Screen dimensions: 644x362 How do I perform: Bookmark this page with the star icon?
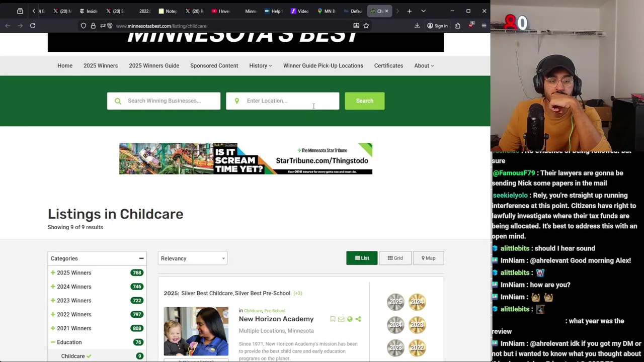(x=366, y=26)
